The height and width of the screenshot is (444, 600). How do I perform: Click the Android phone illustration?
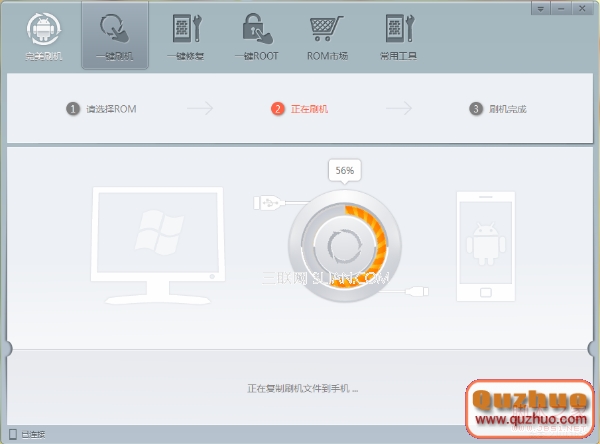[486, 246]
